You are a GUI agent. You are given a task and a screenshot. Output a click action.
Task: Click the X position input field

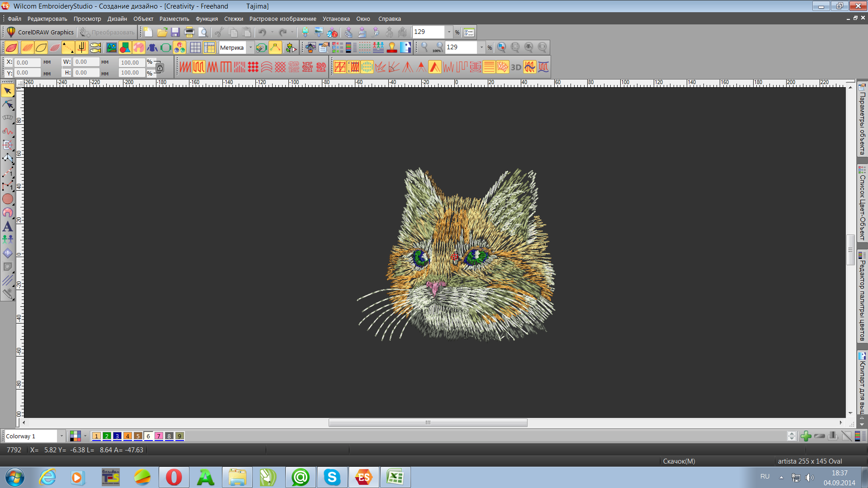point(27,62)
